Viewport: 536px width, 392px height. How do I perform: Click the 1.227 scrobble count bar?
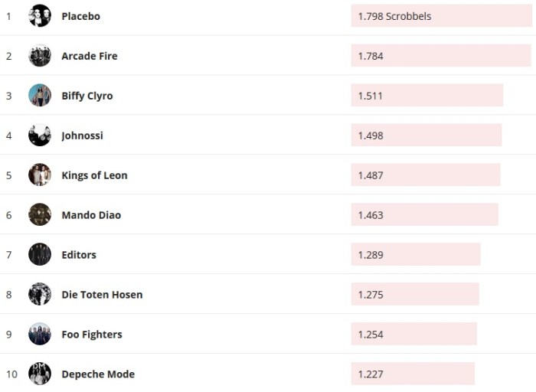(412, 374)
